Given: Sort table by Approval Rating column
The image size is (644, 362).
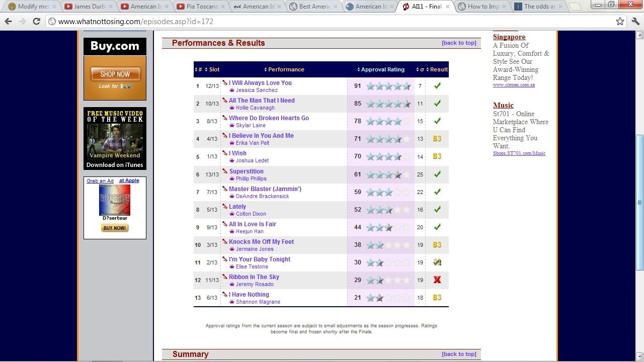Looking at the screenshot, I should (381, 69).
